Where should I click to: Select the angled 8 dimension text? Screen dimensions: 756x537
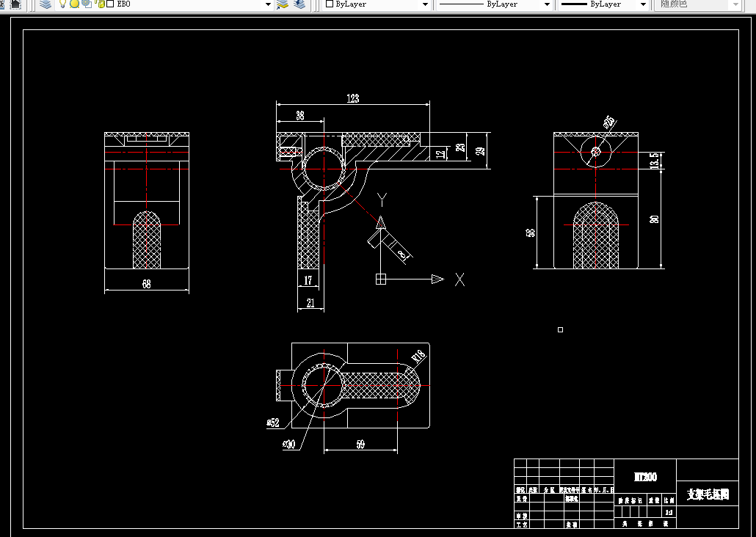(402, 255)
